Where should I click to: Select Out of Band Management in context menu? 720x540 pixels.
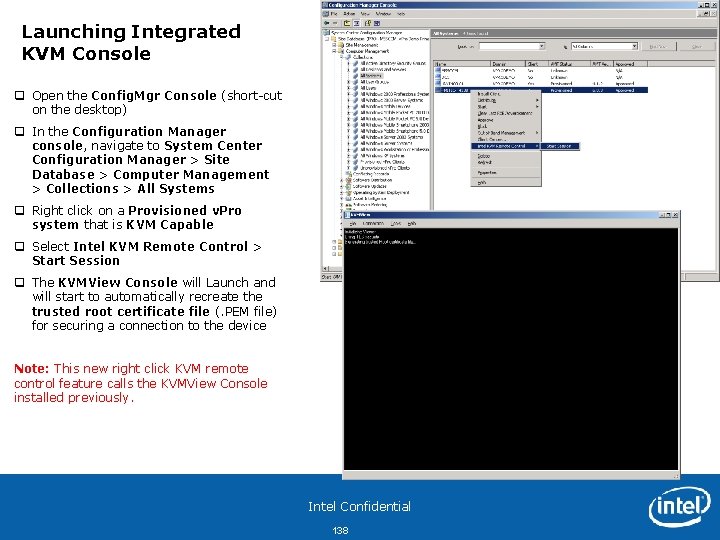[506, 133]
